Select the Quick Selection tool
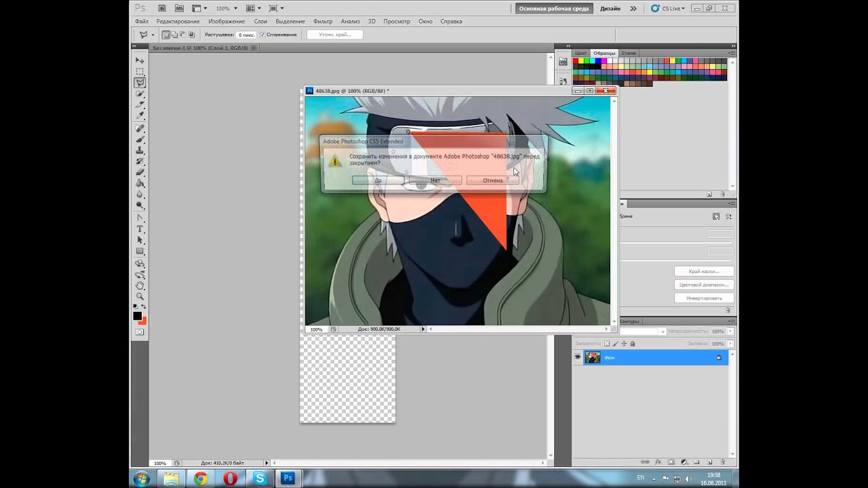Image resolution: width=868 pixels, height=488 pixels. coord(140,94)
